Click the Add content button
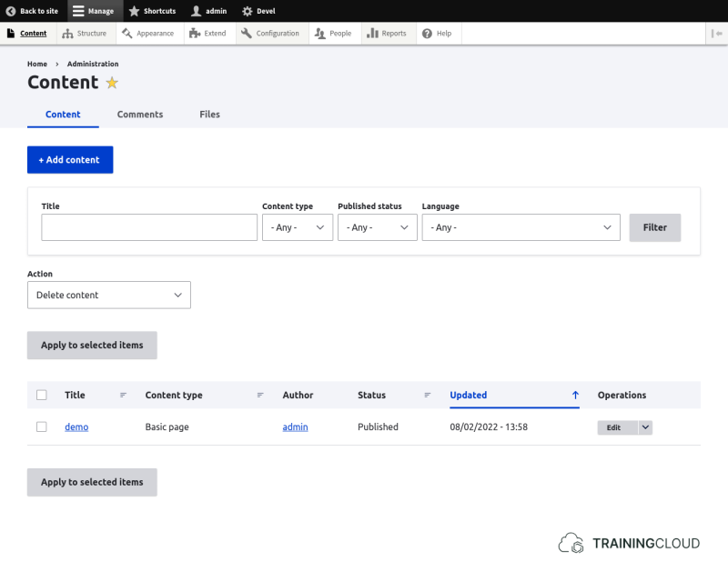728x582 pixels. pyautogui.click(x=70, y=160)
